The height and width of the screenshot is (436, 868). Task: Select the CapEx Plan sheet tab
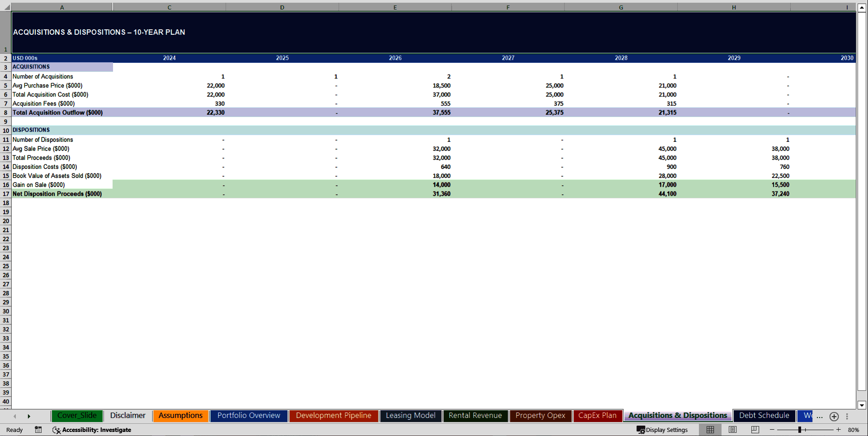coord(598,415)
